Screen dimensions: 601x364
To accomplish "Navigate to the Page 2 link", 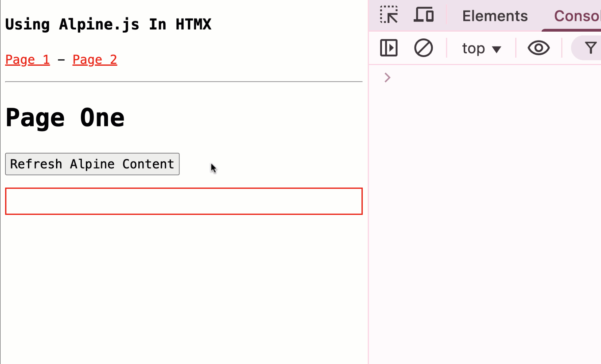I will click(x=95, y=60).
